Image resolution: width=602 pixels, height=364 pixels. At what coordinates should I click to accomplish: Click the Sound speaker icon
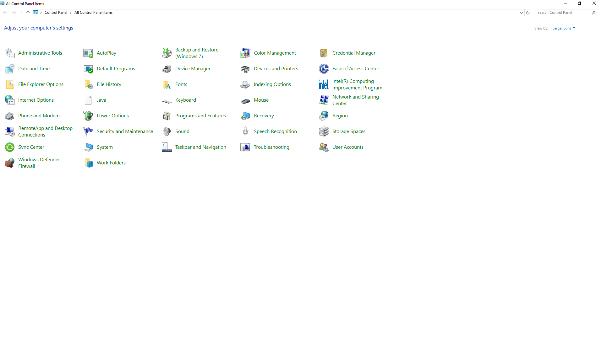coord(167,131)
